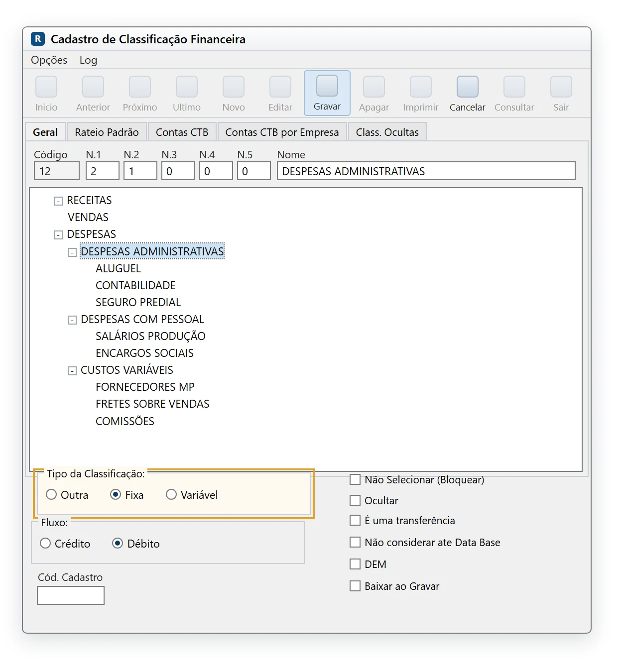The height and width of the screenshot is (672, 624).
Task: Select the Variável classification type
Action: click(x=171, y=495)
